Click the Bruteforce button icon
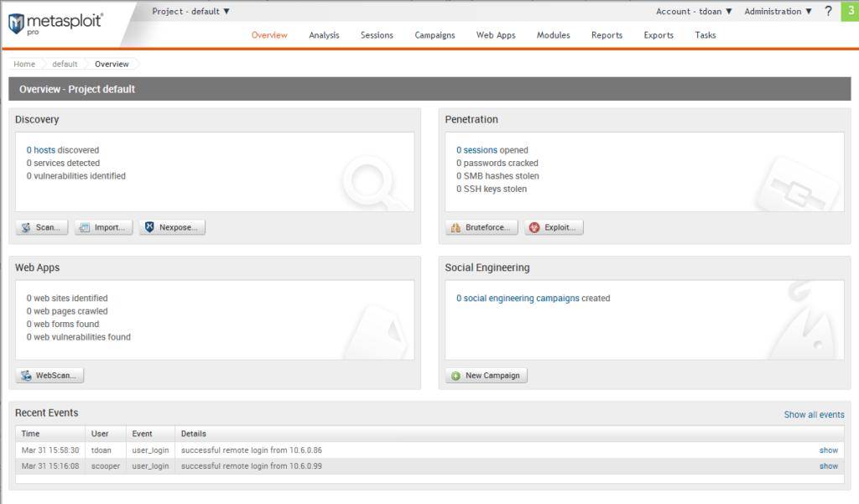This screenshot has height=504, width=859. point(456,227)
